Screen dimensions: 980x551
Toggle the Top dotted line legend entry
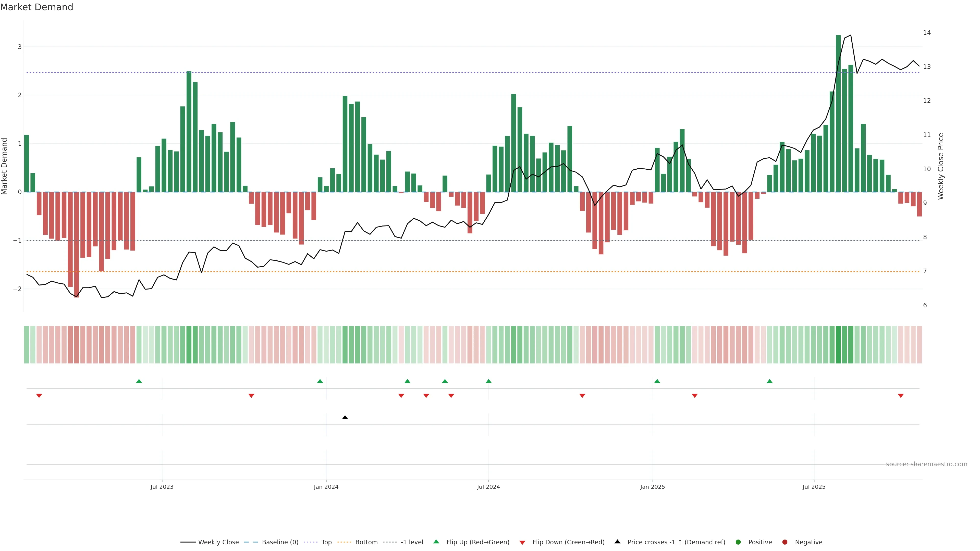click(x=311, y=542)
